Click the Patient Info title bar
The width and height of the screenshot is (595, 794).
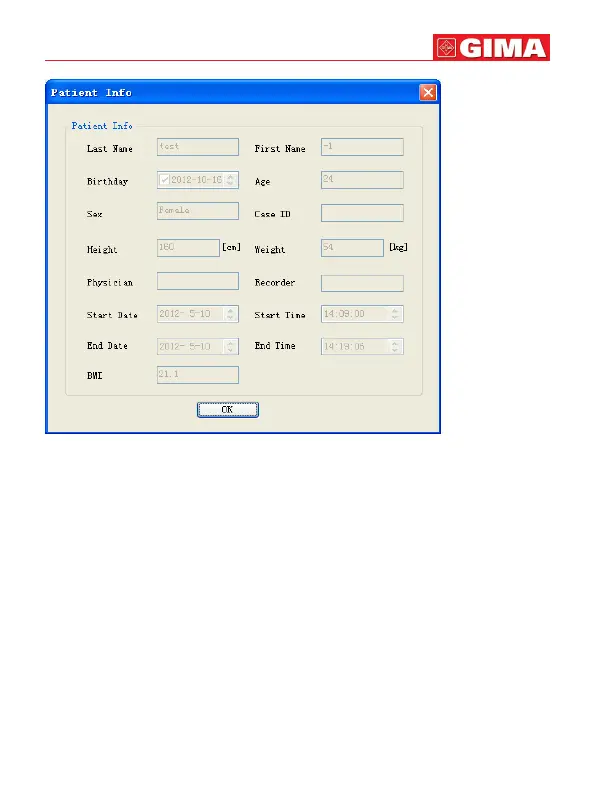point(233,92)
